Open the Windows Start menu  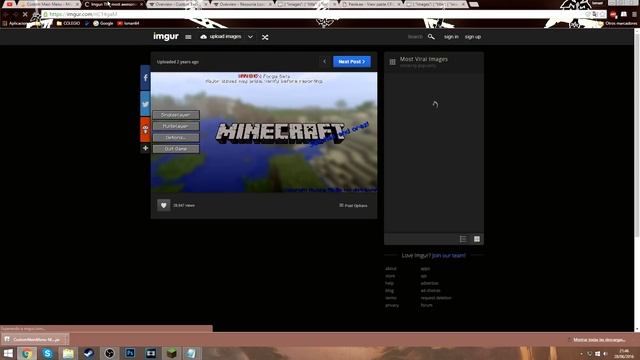[x=8, y=353]
